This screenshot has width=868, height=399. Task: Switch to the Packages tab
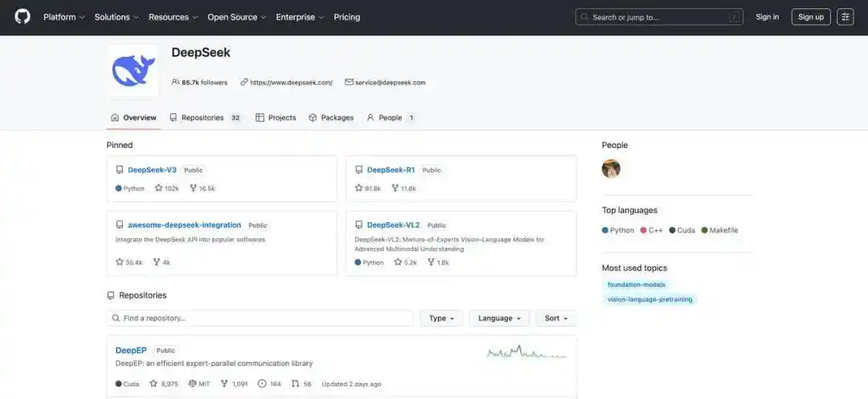[331, 117]
